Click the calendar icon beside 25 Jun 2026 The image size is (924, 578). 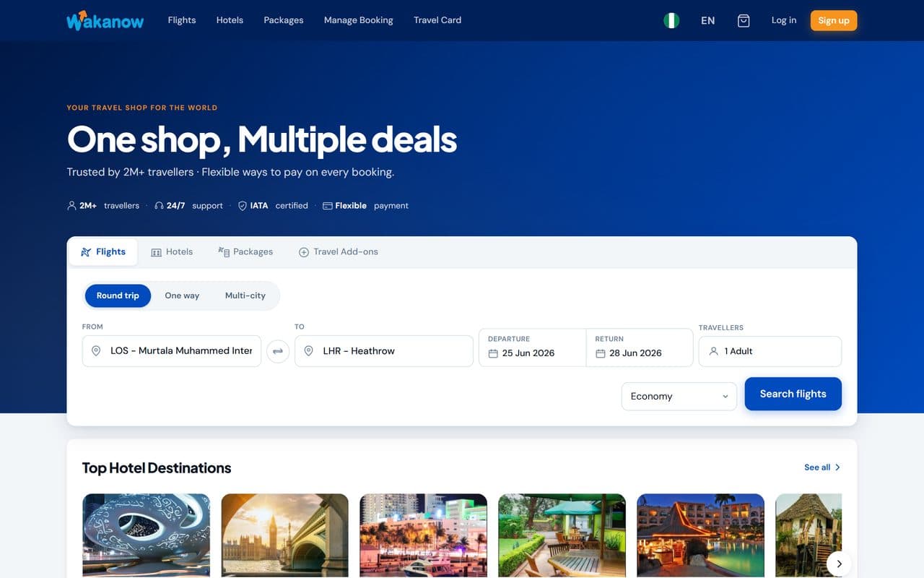(493, 353)
